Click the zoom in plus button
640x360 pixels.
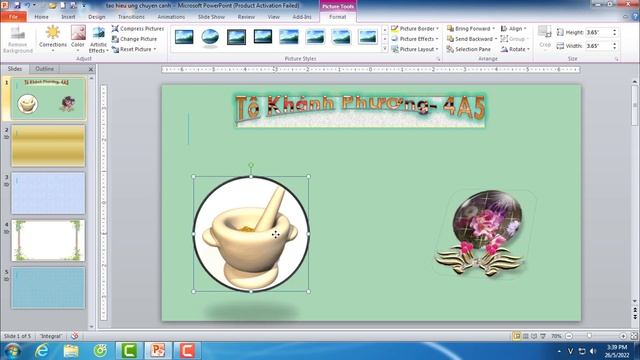point(623,336)
